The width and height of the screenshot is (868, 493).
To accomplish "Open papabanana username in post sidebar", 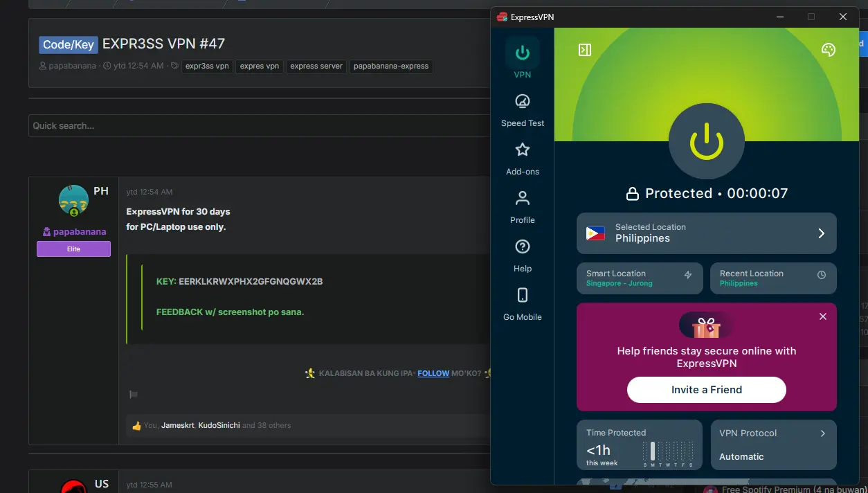I will point(80,232).
